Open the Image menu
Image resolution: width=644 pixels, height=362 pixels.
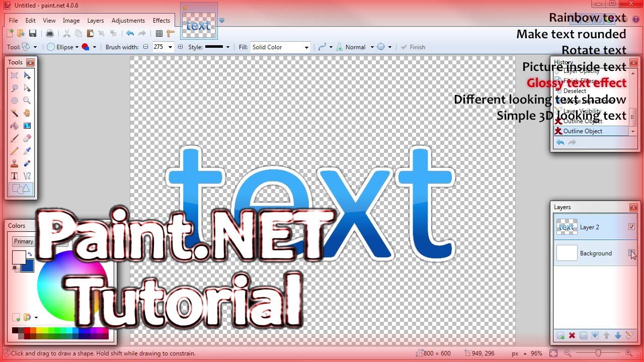point(71,21)
